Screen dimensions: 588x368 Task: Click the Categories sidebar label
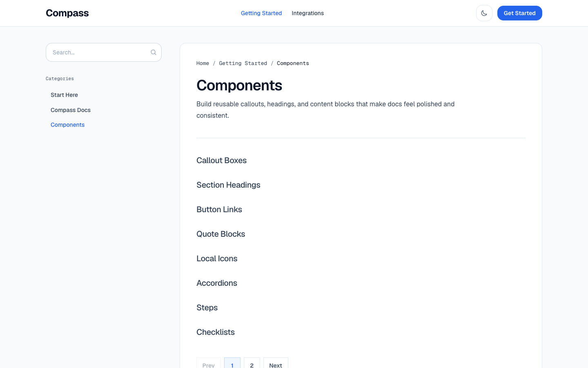tap(60, 79)
